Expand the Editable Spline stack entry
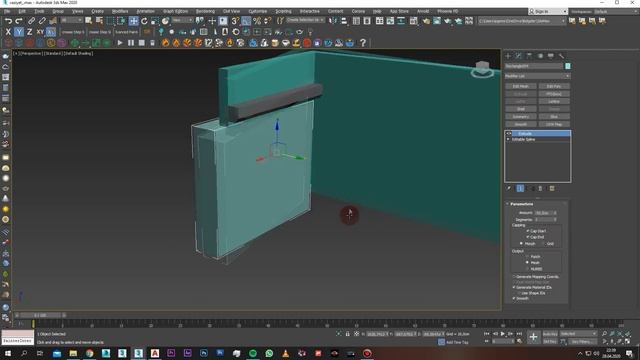The height and width of the screenshot is (360, 640). click(509, 140)
